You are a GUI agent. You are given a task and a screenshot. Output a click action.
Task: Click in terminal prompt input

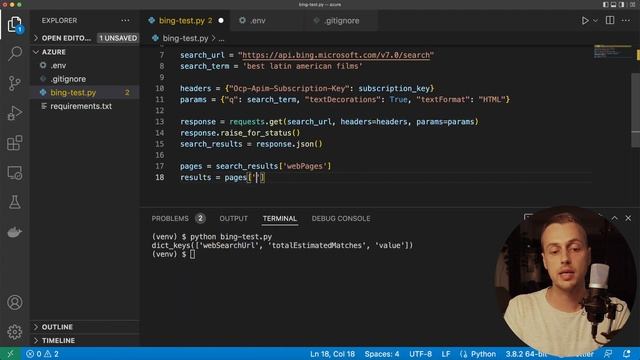(x=192, y=254)
